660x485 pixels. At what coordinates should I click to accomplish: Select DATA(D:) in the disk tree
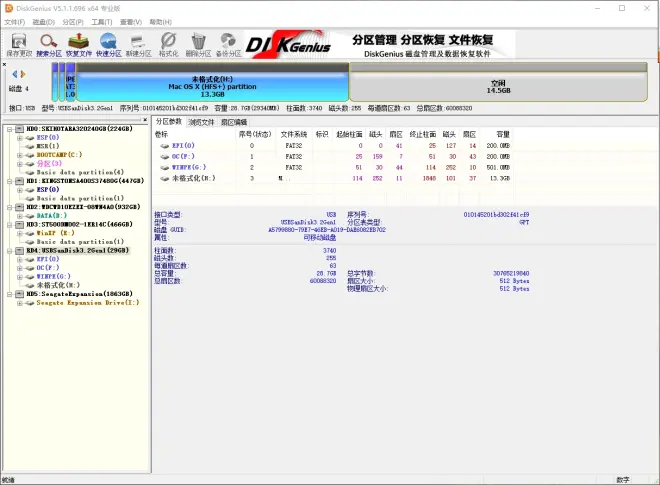51,216
